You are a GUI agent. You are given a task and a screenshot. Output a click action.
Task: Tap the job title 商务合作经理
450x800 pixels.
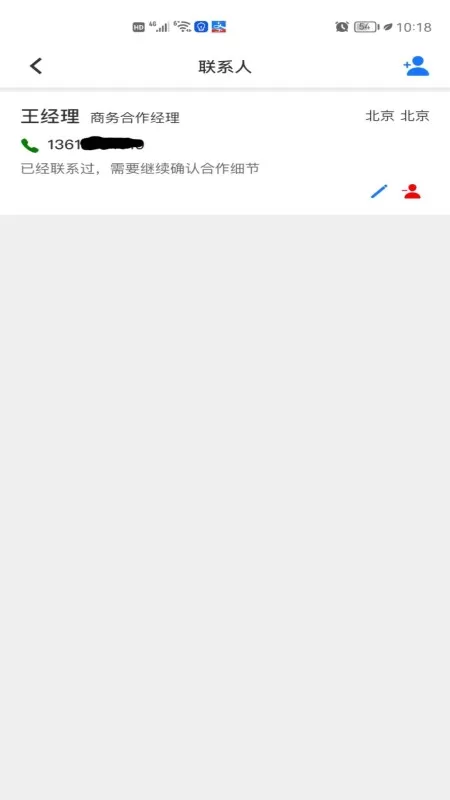[x=135, y=118]
